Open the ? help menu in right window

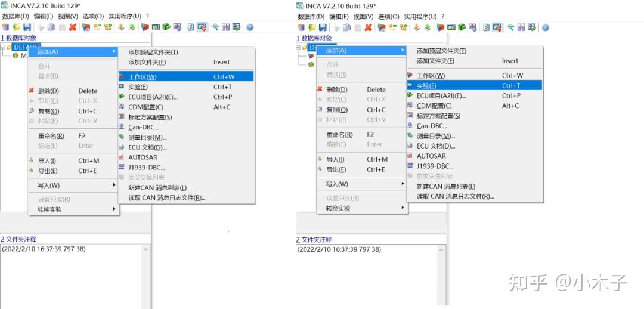[x=442, y=17]
